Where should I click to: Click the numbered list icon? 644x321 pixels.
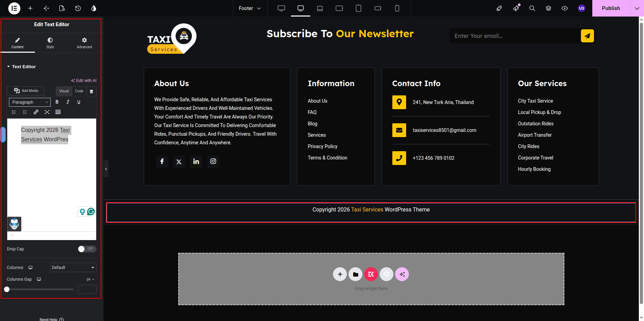[x=25, y=112]
